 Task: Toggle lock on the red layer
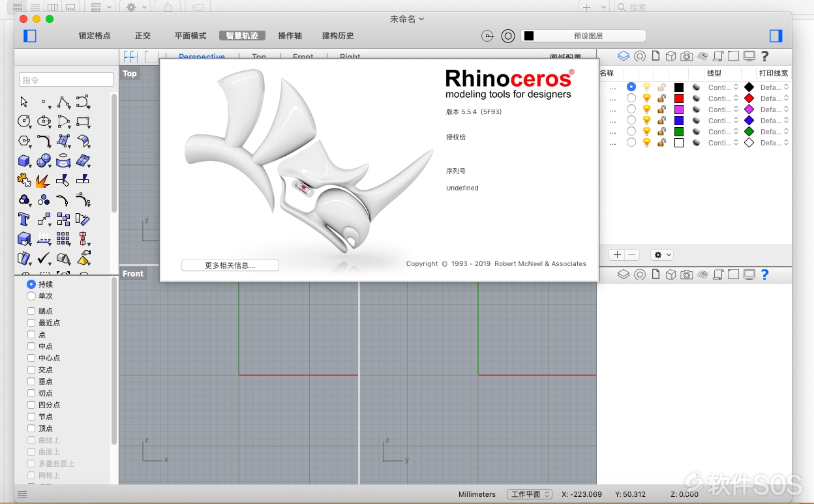click(x=662, y=98)
